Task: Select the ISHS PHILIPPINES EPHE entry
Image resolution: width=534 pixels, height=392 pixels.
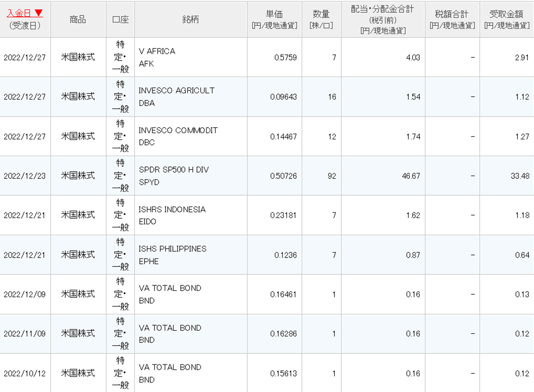Action: pos(172,255)
